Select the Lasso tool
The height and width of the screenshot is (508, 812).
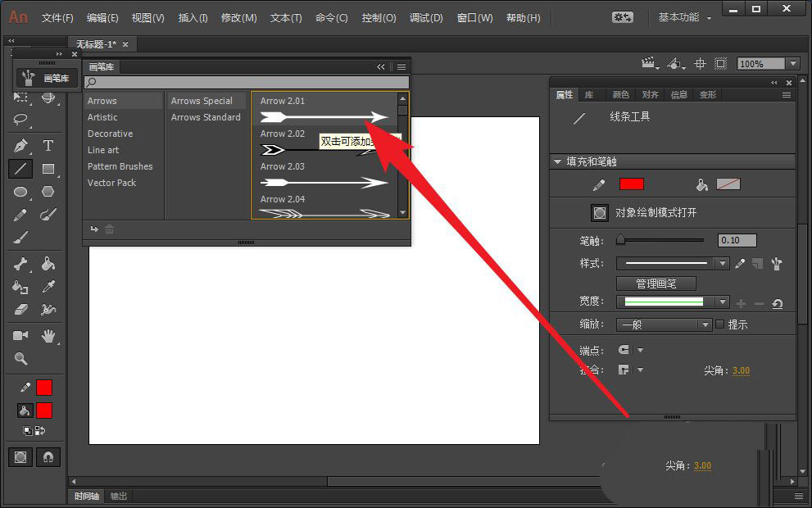[x=20, y=120]
